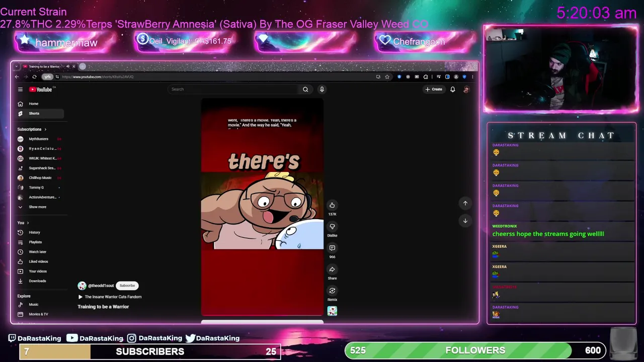Image resolution: width=644 pixels, height=362 pixels.
Task: Click the webcam overlay feed
Action: pyautogui.click(x=560, y=69)
